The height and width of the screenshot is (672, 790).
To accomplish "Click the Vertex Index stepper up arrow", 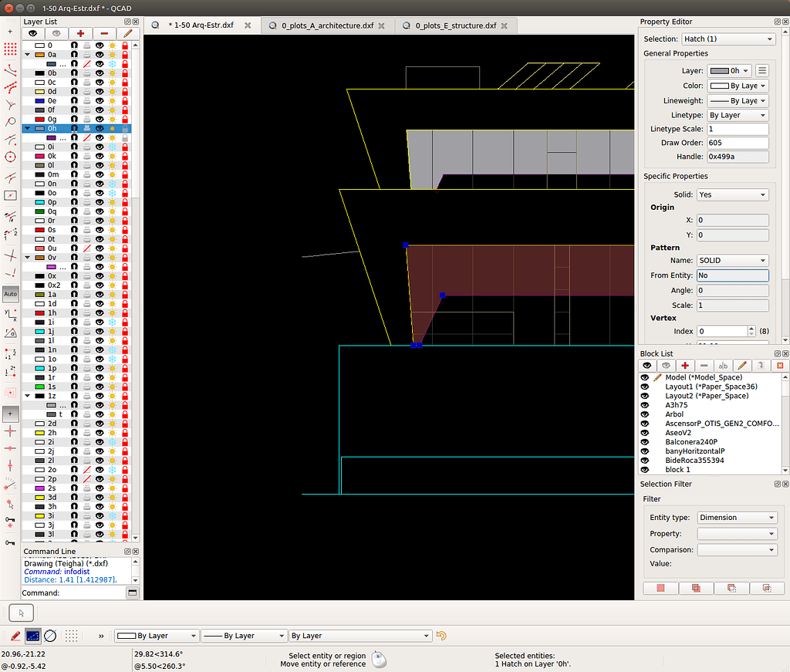I will click(751, 329).
